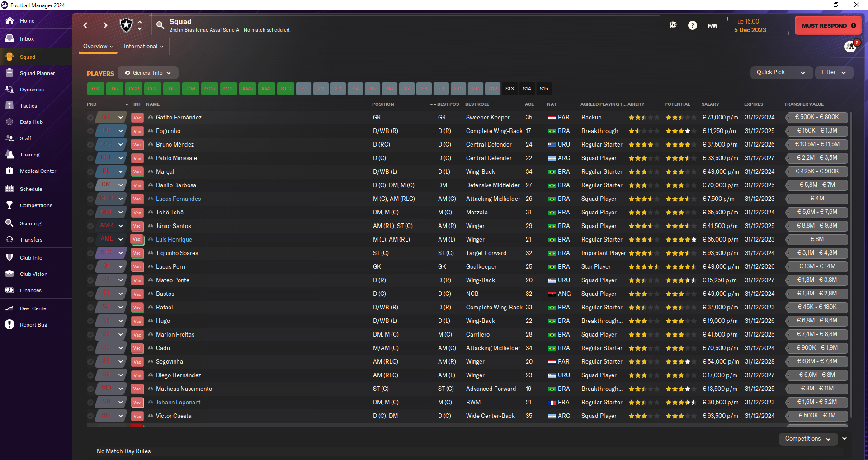Open the Medical Center sidebar icon
868x460 pixels.
(x=9, y=171)
